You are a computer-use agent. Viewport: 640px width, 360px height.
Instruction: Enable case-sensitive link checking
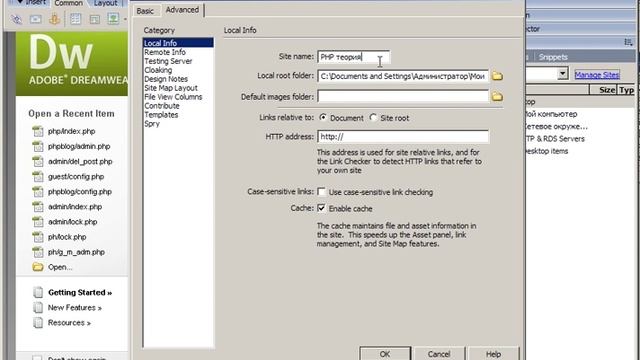pyautogui.click(x=322, y=192)
